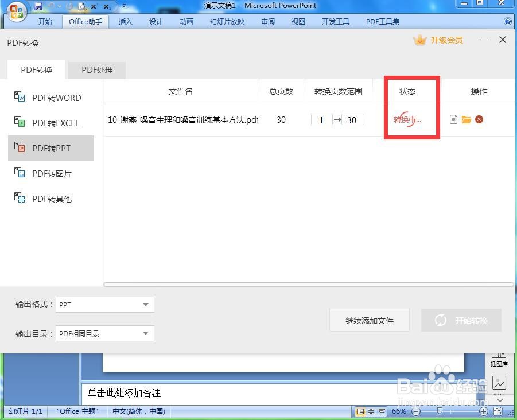Viewport: 517px width, 420px height.
Task: Open the output folder for the converting PDF
Action: click(x=467, y=120)
